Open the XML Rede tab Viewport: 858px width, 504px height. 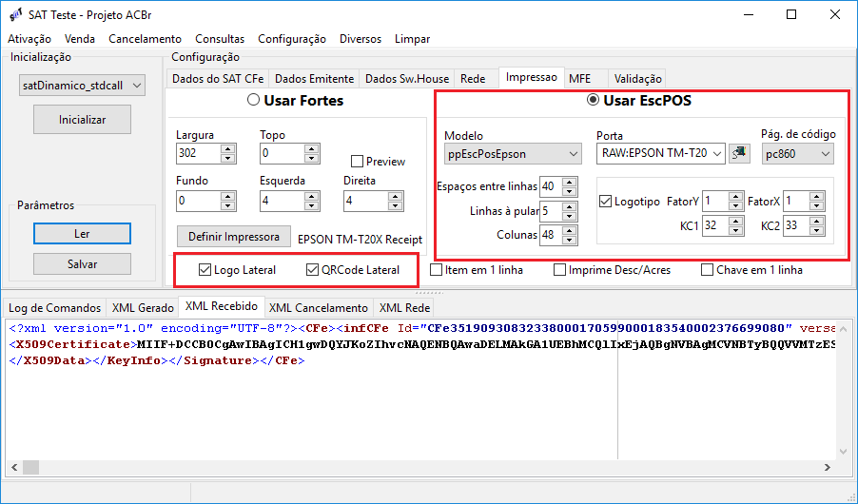pyautogui.click(x=404, y=308)
